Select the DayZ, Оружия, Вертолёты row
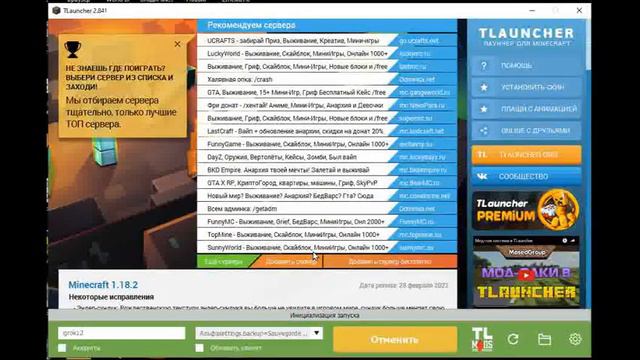Screen dimensions: 640x360 point(327,157)
